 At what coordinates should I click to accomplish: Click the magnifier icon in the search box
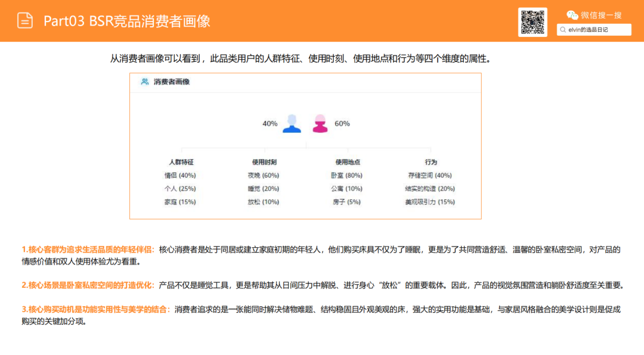point(563,29)
